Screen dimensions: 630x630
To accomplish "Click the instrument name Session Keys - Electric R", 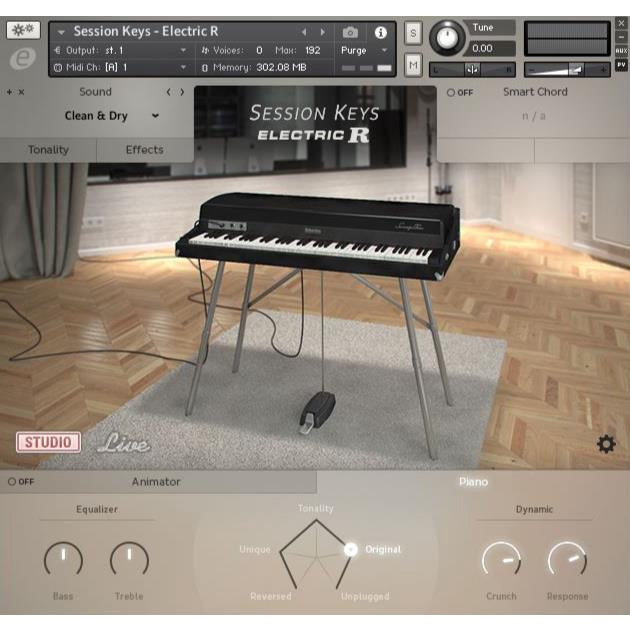I will (x=146, y=31).
